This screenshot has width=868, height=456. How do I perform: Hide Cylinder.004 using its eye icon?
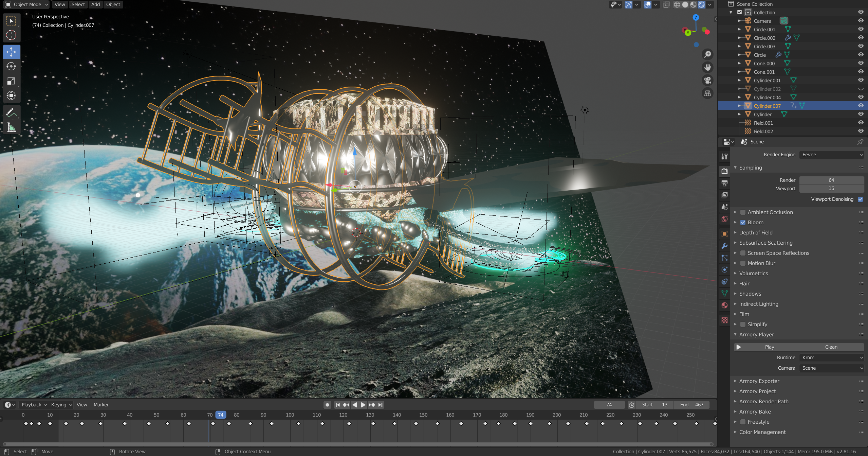tap(861, 97)
